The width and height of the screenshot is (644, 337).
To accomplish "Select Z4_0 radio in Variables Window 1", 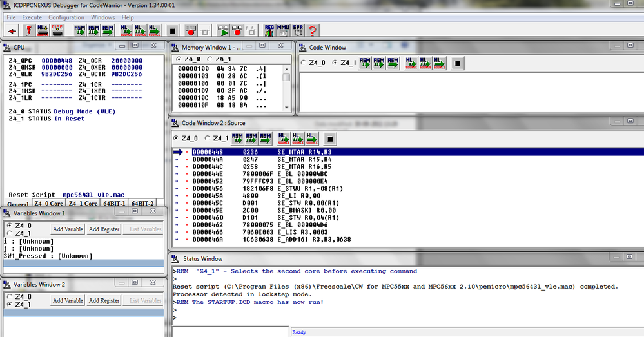I will tap(9, 226).
